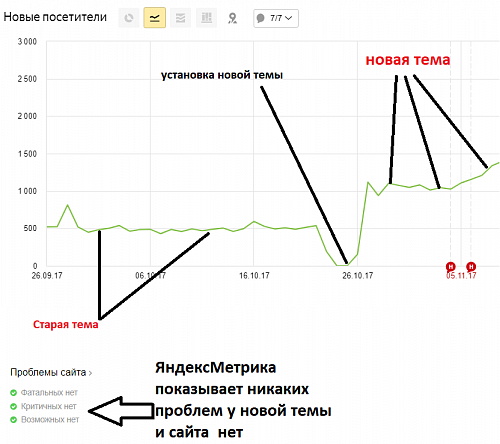This screenshot has height=444, width=500.
Task: Click green check beside Критичных нет
Action: (13, 407)
